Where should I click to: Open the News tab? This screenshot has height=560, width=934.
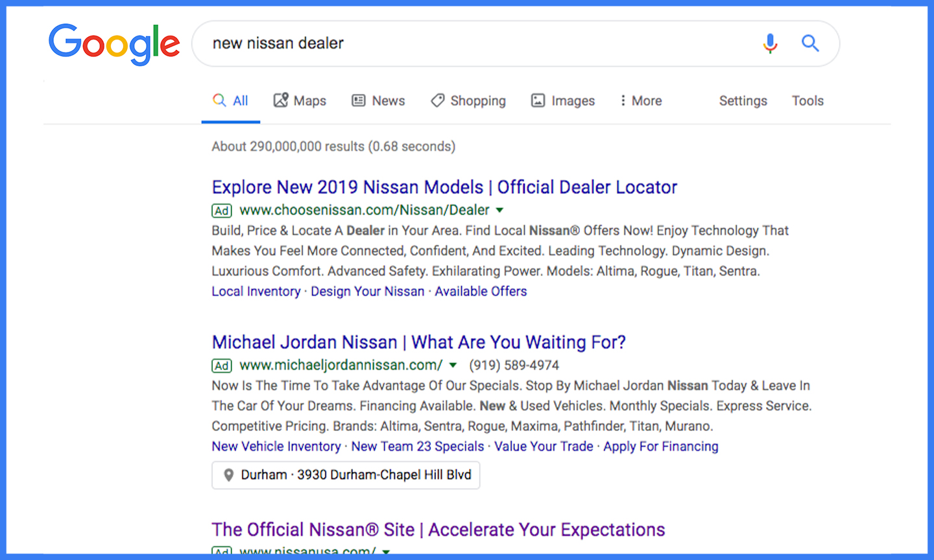click(x=378, y=100)
